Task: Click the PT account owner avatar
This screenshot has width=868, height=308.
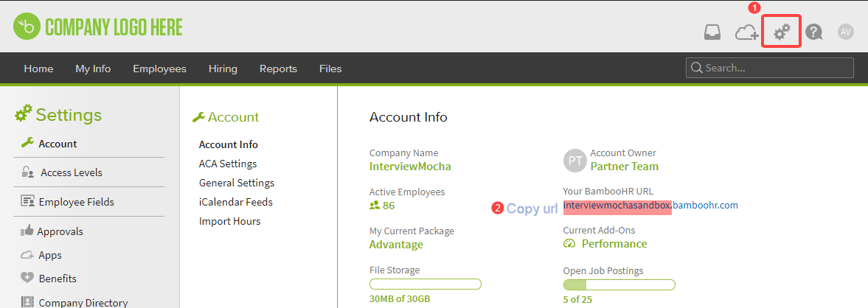Action: [574, 161]
